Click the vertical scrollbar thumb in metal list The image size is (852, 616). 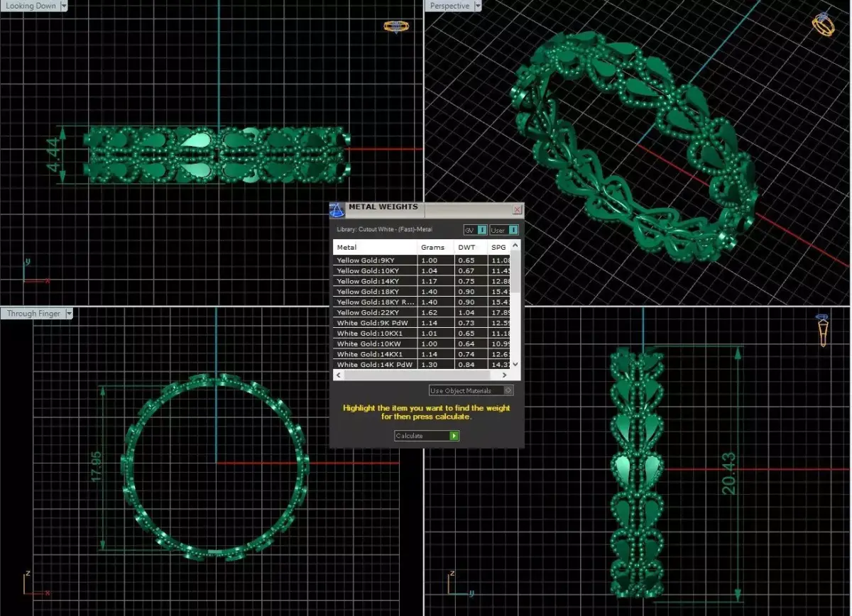point(515,271)
